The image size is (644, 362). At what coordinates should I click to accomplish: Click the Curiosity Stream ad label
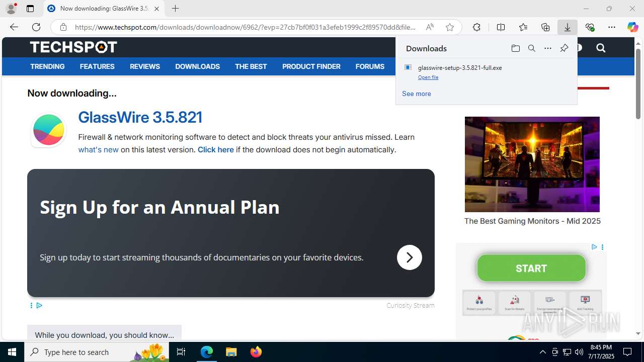tap(410, 305)
